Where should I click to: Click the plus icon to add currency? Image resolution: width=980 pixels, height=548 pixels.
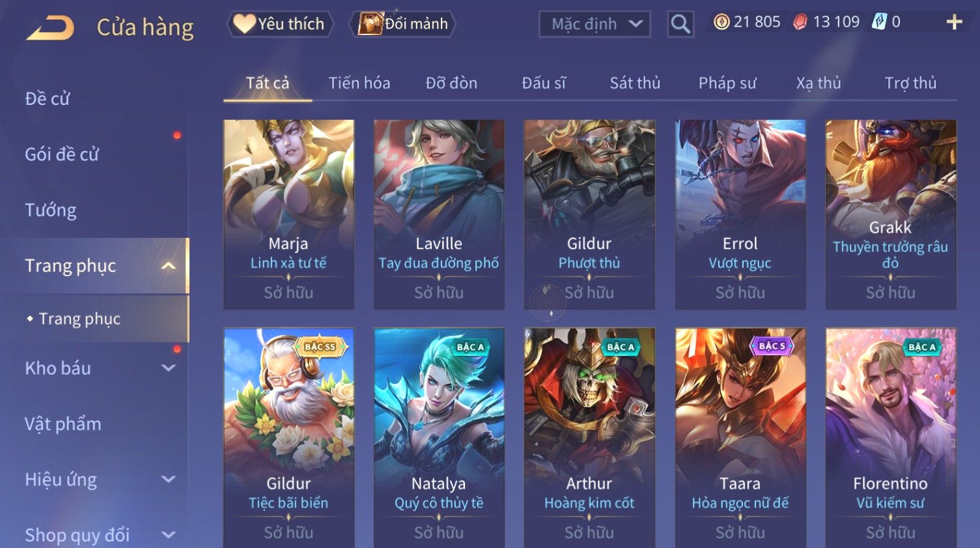coord(954,22)
